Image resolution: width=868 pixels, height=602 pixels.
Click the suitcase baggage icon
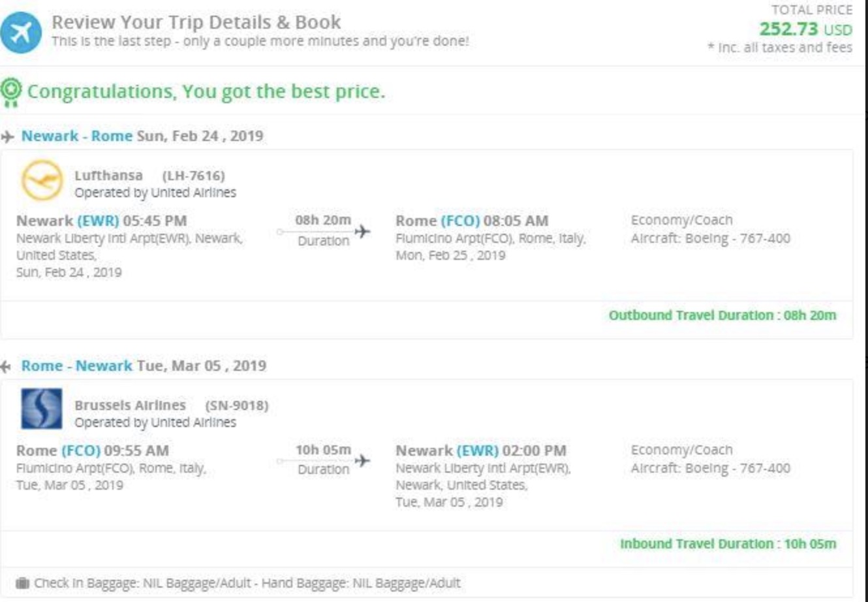[22, 583]
